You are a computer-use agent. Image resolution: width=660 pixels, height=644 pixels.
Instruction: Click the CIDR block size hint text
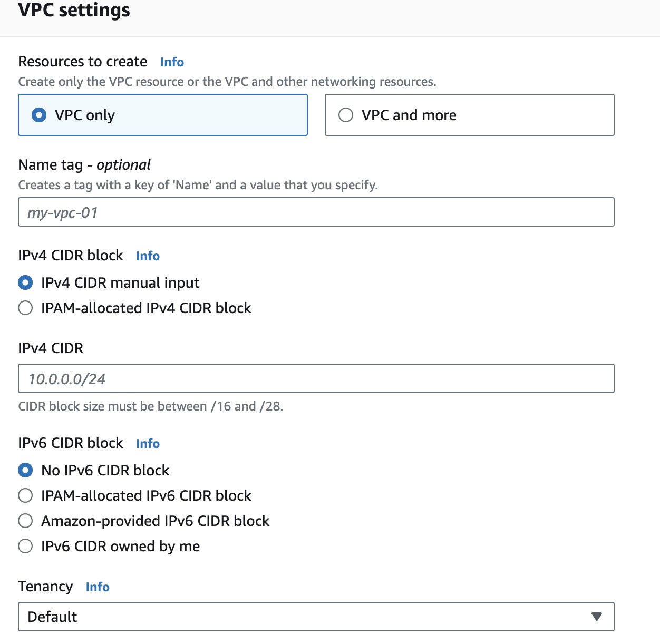[x=151, y=406]
